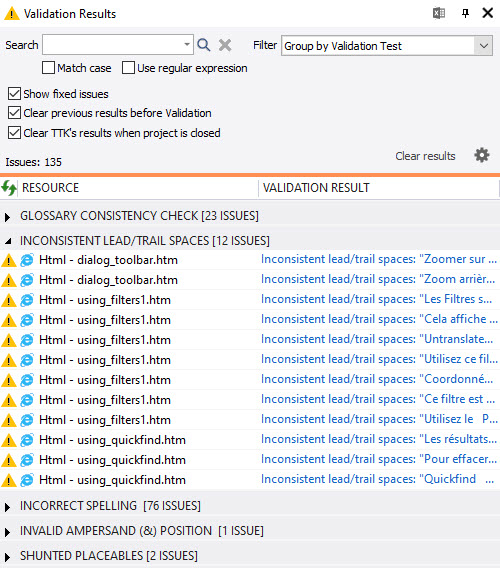The width and height of the screenshot is (500, 568).
Task: Open validation settings gear icon
Action: click(482, 155)
